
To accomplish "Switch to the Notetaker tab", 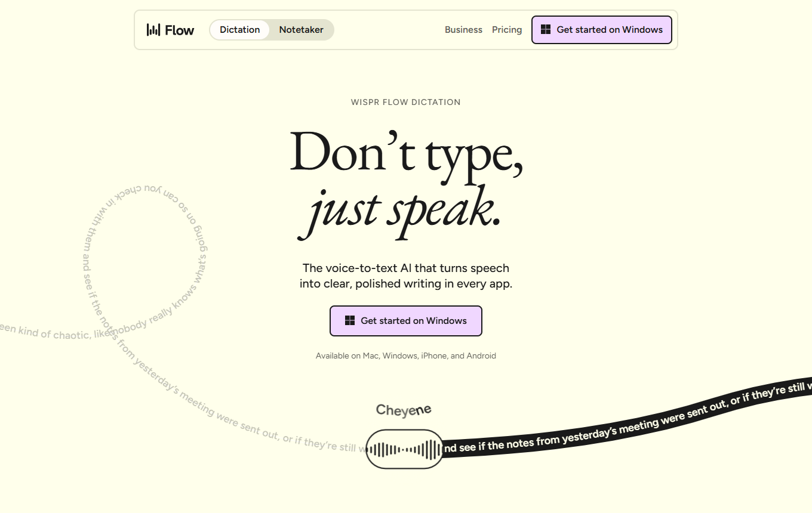I will coord(301,30).
